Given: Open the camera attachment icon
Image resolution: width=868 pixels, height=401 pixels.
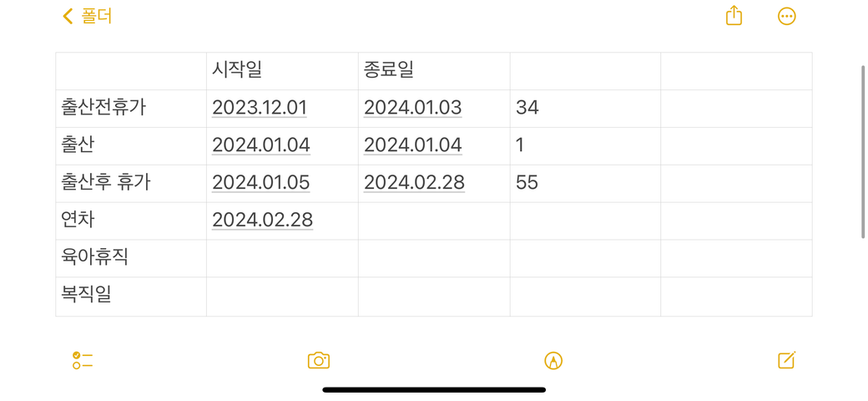Looking at the screenshot, I should [x=319, y=360].
